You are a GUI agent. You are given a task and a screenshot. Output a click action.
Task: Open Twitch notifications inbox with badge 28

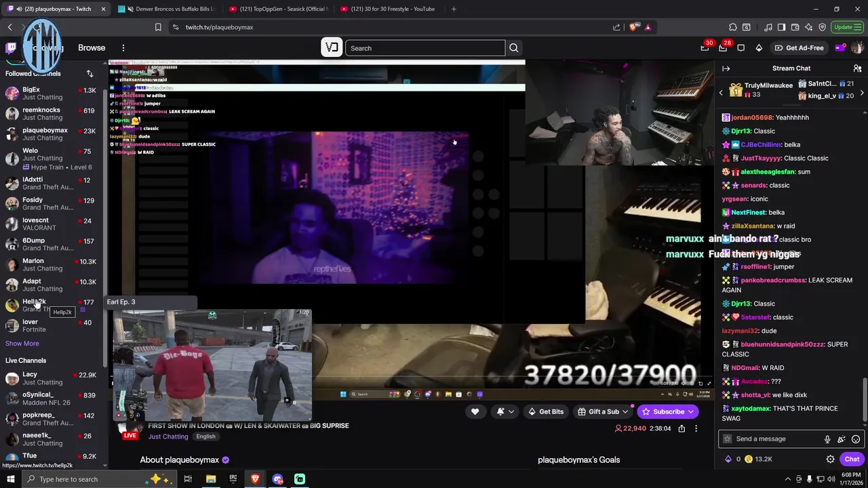click(x=723, y=48)
